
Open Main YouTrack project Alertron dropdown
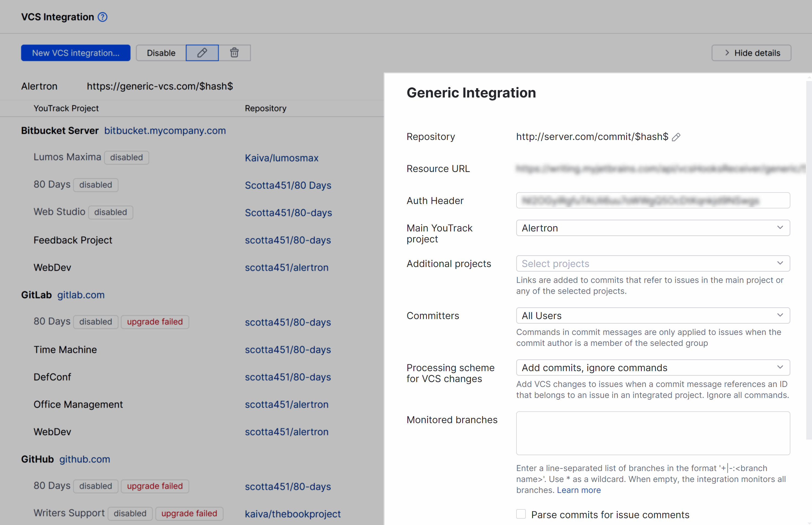coord(653,228)
